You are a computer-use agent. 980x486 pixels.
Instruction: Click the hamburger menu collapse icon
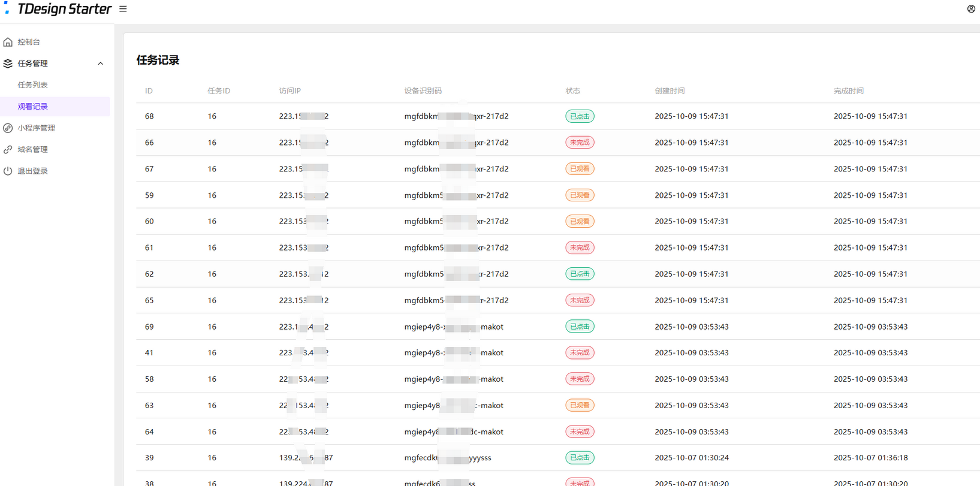coord(123,9)
